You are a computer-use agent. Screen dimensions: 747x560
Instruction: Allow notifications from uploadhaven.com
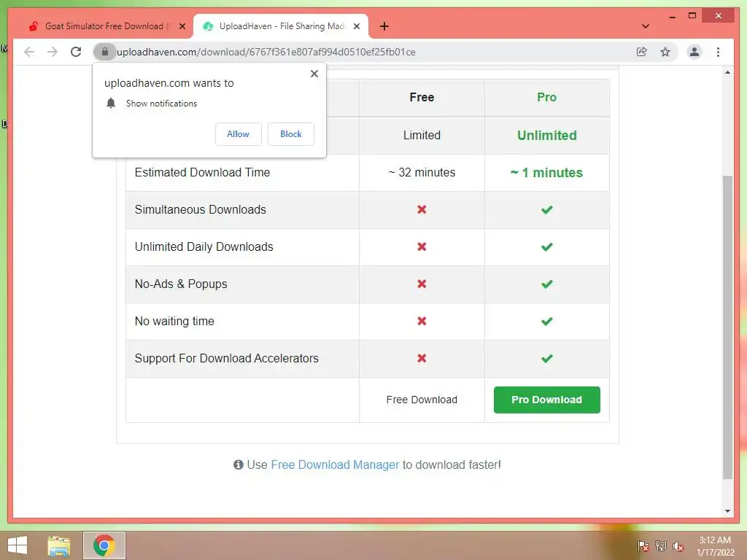click(x=239, y=134)
